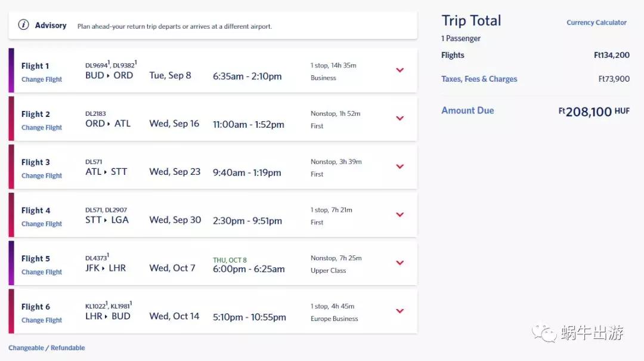
Task: Expand Flight 6 LHR to BUD details
Action: click(x=400, y=311)
